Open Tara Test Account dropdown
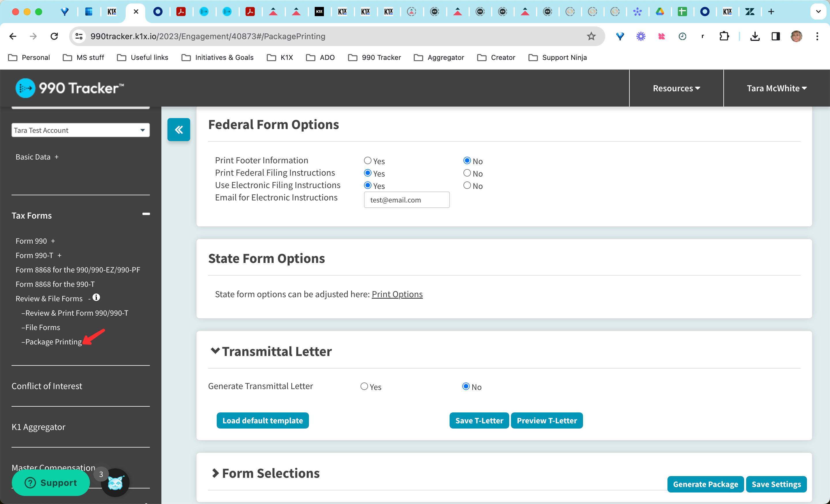The width and height of the screenshot is (830, 504). point(80,130)
